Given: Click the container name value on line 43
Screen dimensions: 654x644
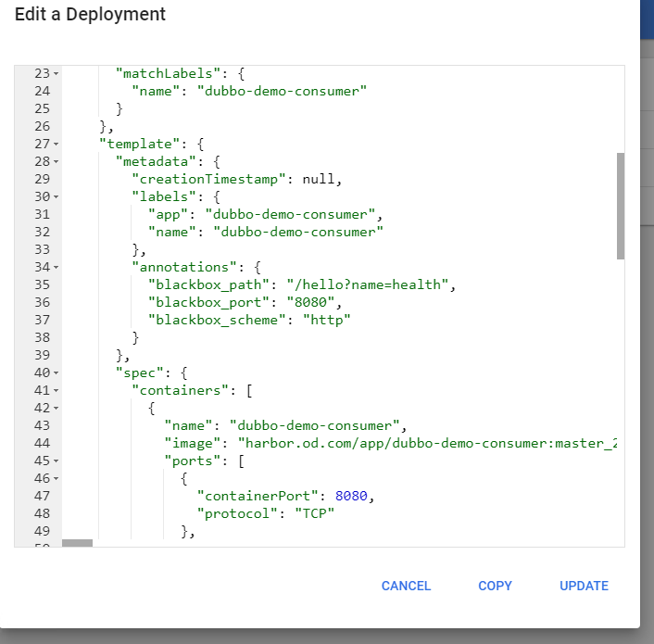Looking at the screenshot, I should (x=314, y=426).
